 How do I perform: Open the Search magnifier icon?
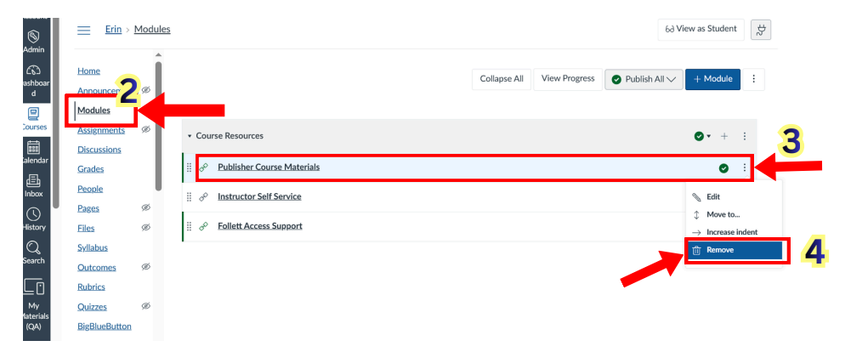click(x=34, y=247)
